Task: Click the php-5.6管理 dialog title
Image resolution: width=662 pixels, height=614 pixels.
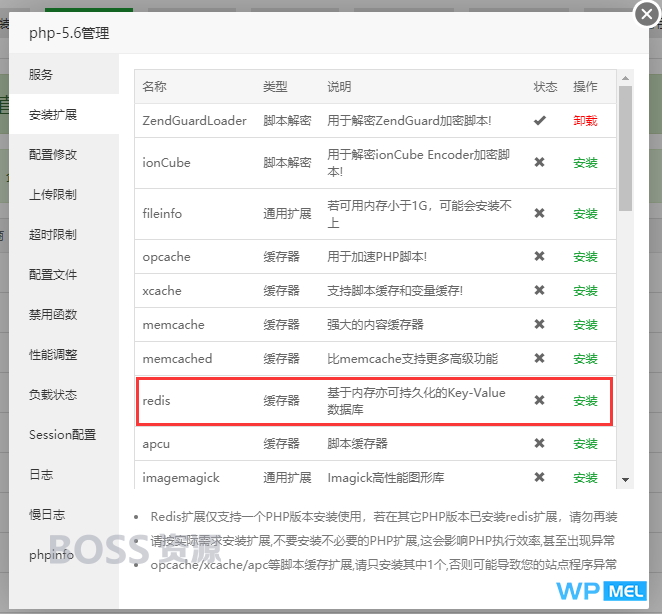Action: click(x=69, y=33)
